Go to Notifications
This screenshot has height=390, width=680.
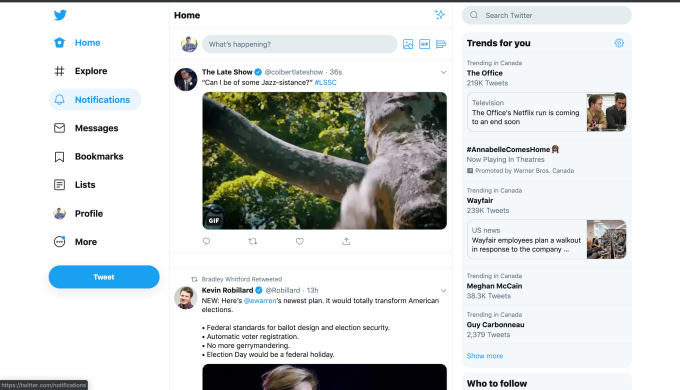click(95, 100)
